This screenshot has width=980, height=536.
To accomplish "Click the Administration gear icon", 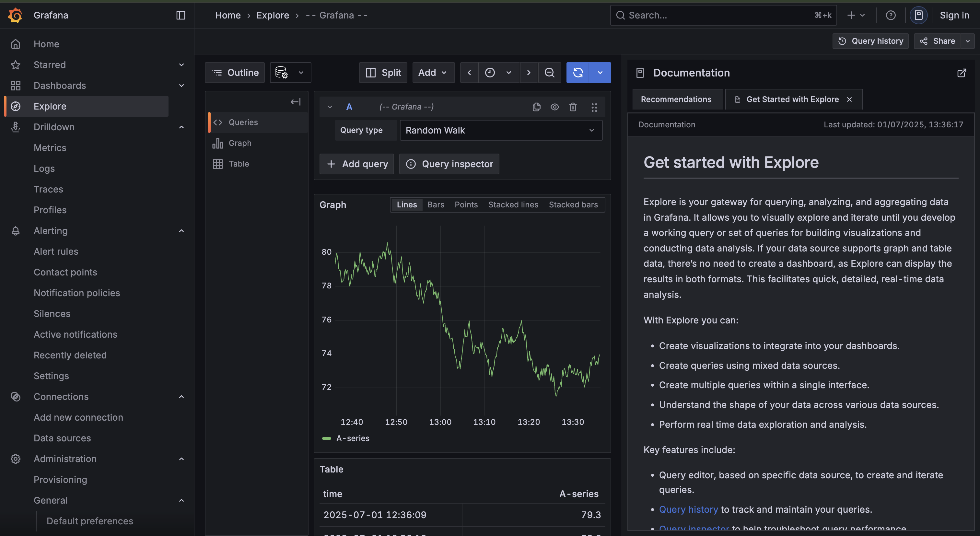I will pyautogui.click(x=16, y=459).
